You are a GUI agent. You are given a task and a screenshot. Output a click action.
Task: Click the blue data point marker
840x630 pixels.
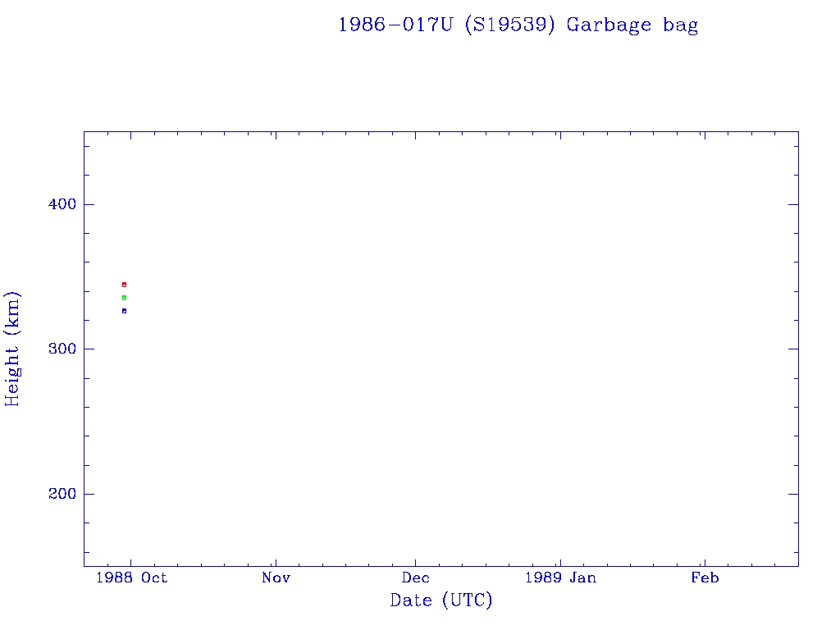pyautogui.click(x=124, y=311)
